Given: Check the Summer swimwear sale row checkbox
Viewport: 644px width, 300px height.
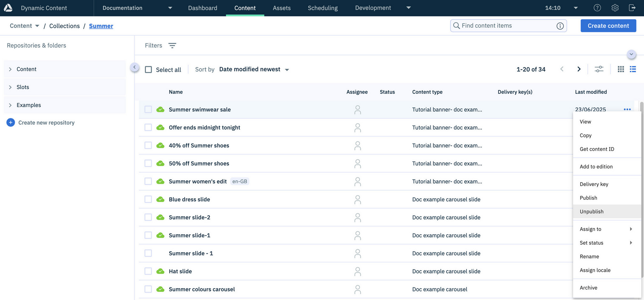Looking at the screenshot, I should 148,110.
